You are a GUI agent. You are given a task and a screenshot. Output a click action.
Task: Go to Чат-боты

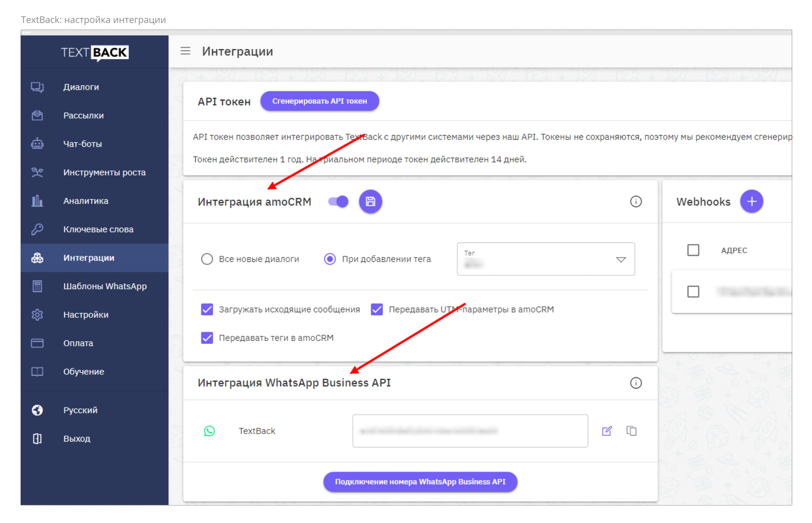[95, 144]
